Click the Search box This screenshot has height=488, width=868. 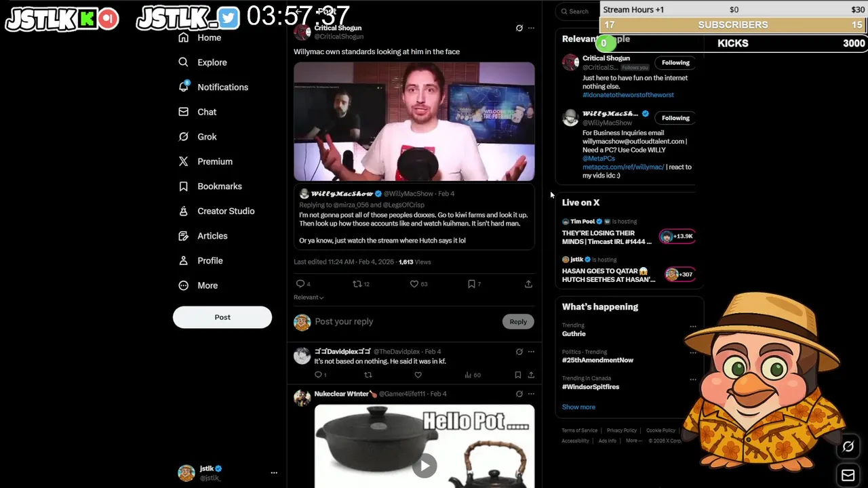(578, 12)
